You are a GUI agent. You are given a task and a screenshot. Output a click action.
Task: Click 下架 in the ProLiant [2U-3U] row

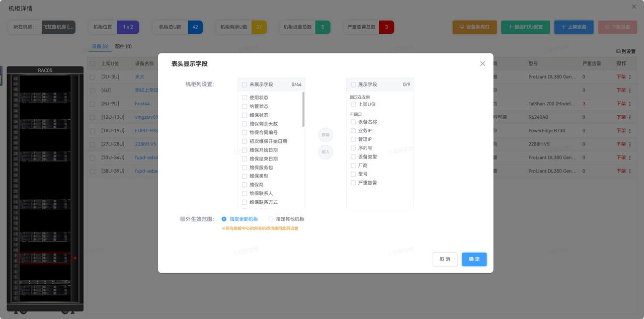click(x=621, y=77)
